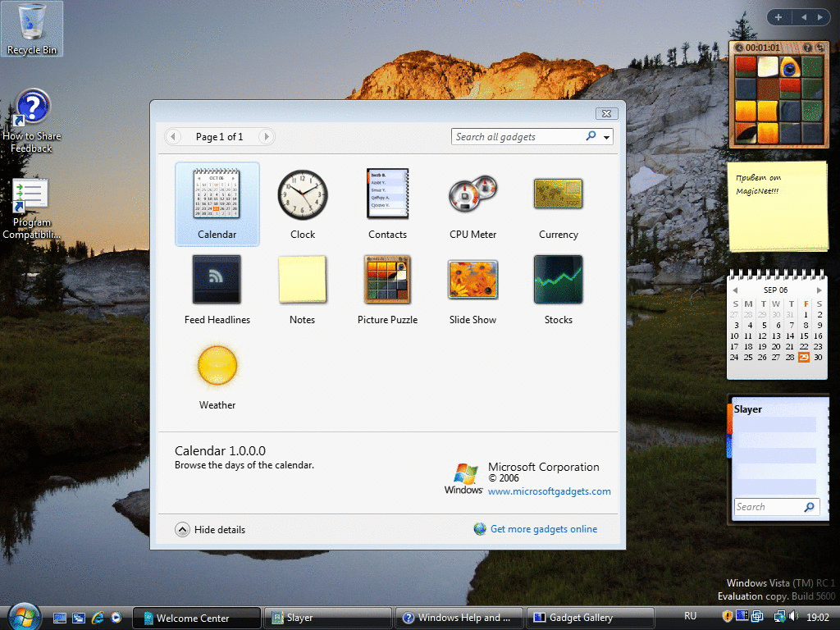Go to next gadget gallery page
Viewport: 840px width, 630px height.
pyautogui.click(x=267, y=137)
